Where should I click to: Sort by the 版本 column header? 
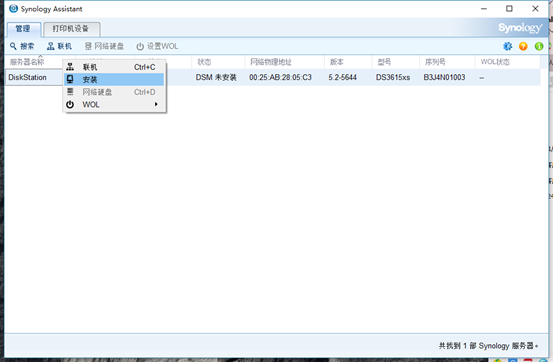348,62
